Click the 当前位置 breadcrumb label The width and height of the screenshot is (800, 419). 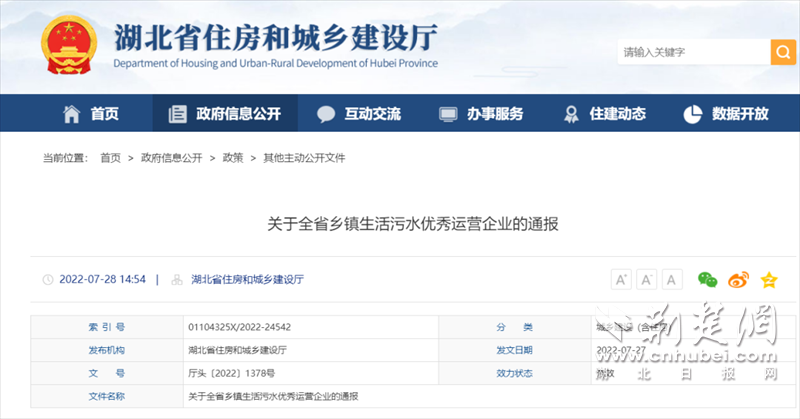pos(65,158)
